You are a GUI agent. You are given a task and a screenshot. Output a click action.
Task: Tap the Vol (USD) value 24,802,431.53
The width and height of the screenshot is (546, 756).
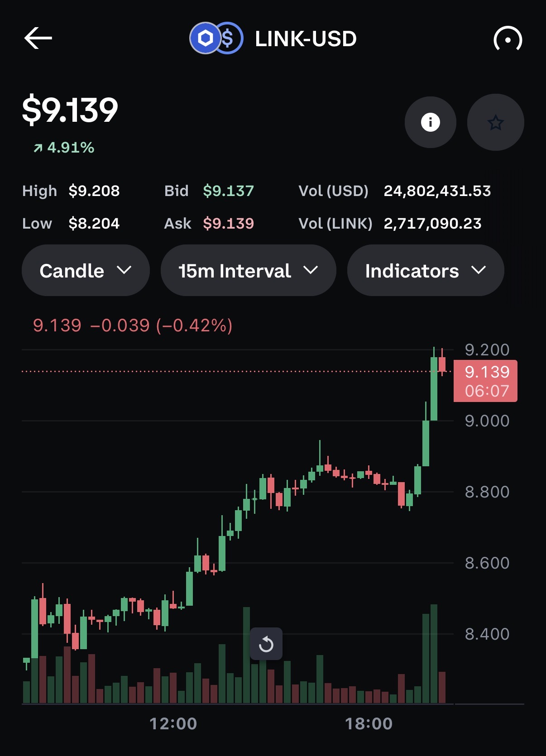pyautogui.click(x=437, y=191)
